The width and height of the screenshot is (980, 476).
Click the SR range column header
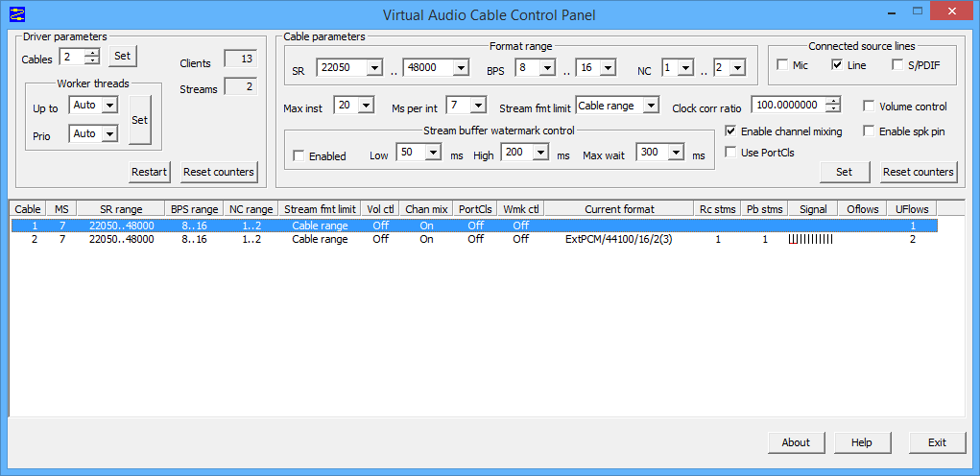pos(121,209)
